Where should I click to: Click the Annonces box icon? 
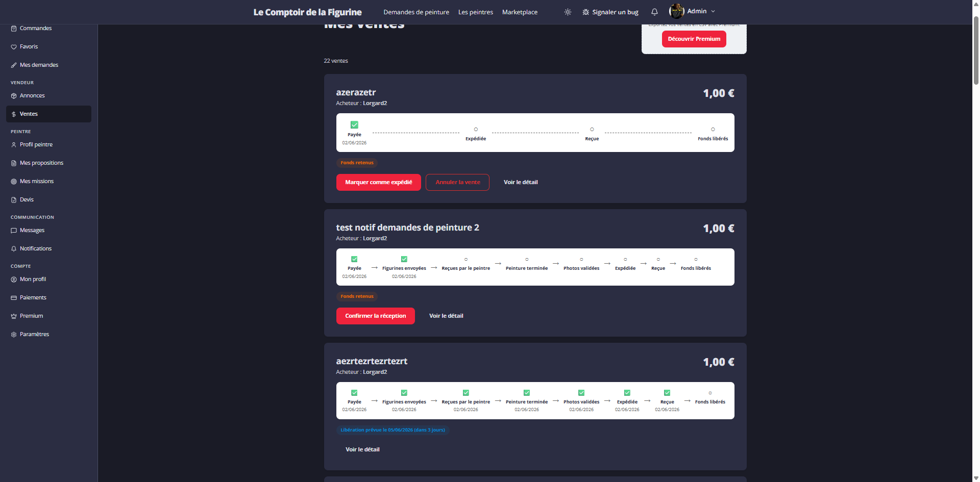tap(14, 96)
